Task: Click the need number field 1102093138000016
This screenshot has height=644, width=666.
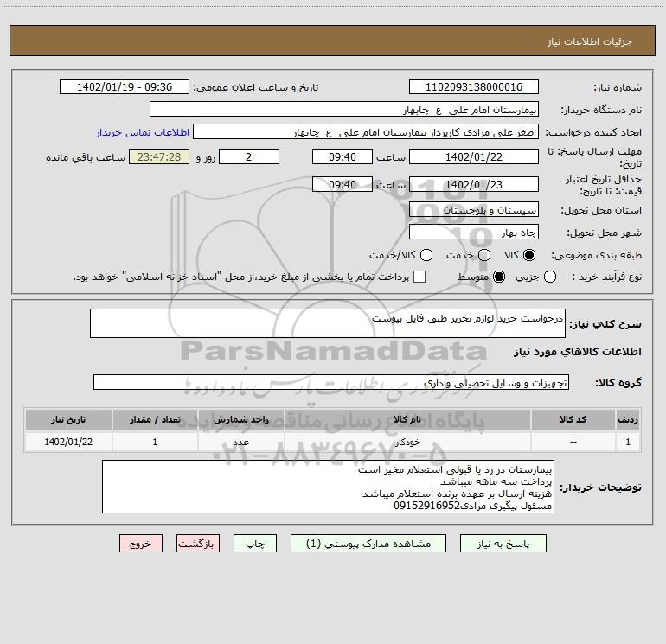Action: pyautogui.click(x=474, y=86)
